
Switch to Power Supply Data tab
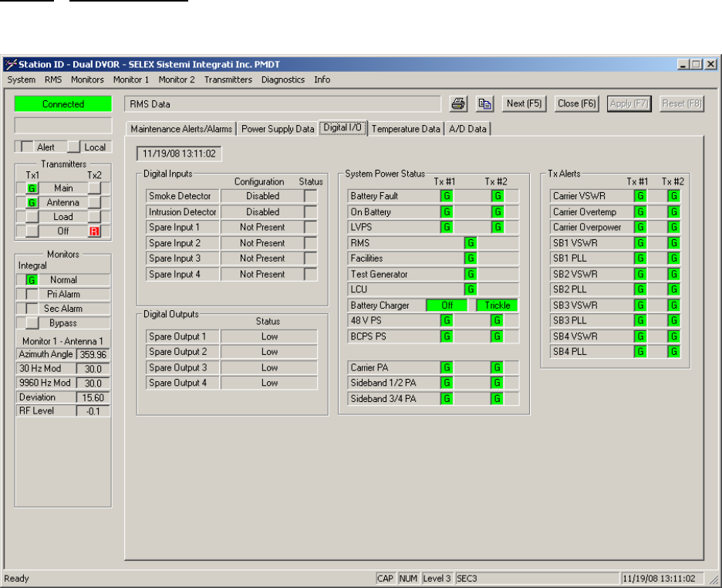pos(277,129)
